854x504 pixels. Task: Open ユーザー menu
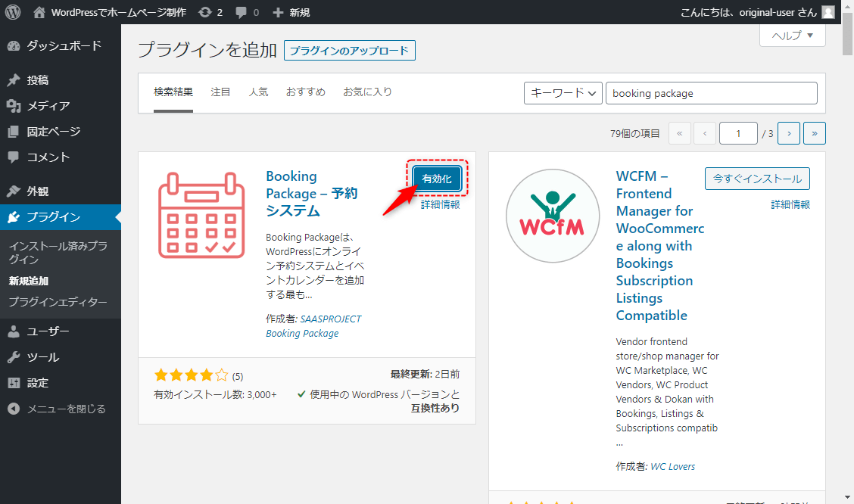61,331
